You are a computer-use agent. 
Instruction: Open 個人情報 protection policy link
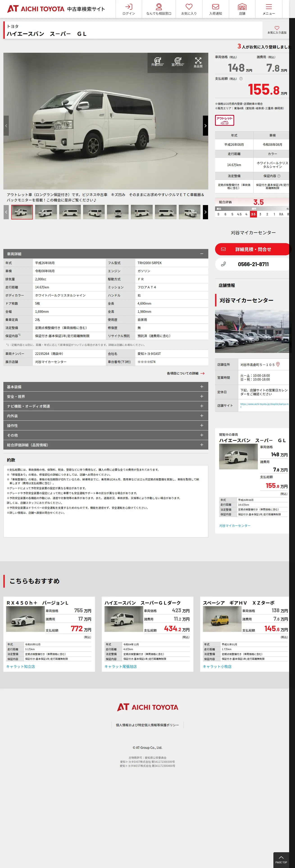pyautogui.click(x=147, y=725)
